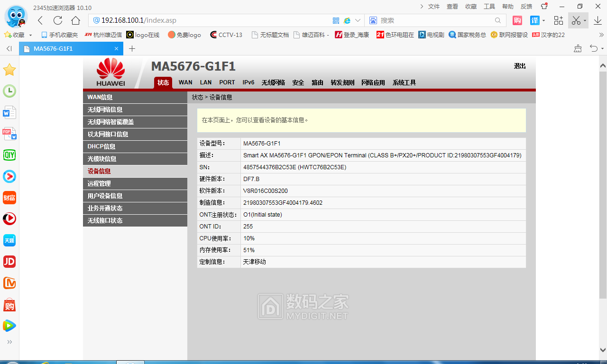The image size is (607, 364).
Task: Expand the 收藏 bookmarks bar dropdown arrow
Action: tap(31, 35)
